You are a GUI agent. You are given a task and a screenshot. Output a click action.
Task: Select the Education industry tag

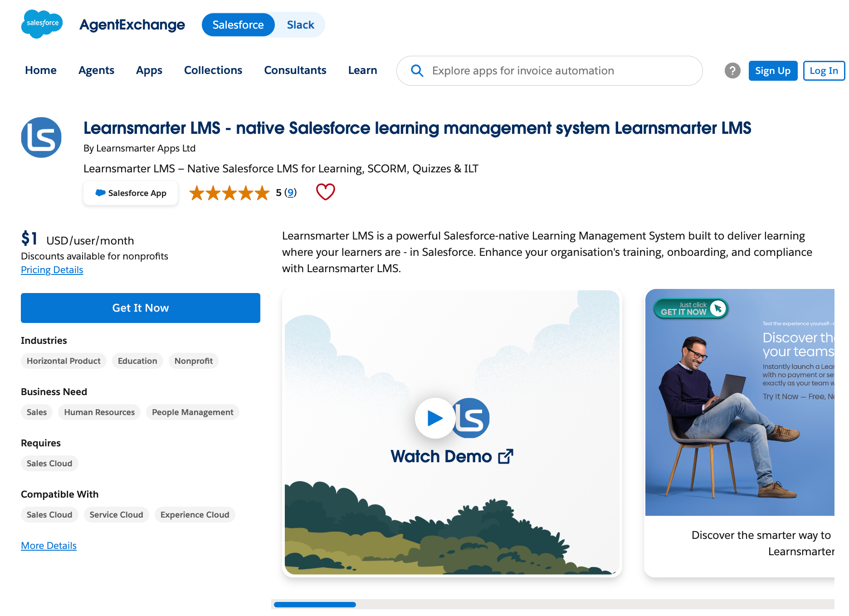tap(137, 361)
